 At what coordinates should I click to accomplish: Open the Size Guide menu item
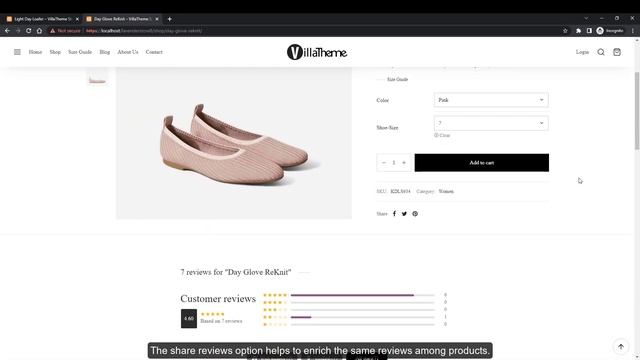point(80,52)
